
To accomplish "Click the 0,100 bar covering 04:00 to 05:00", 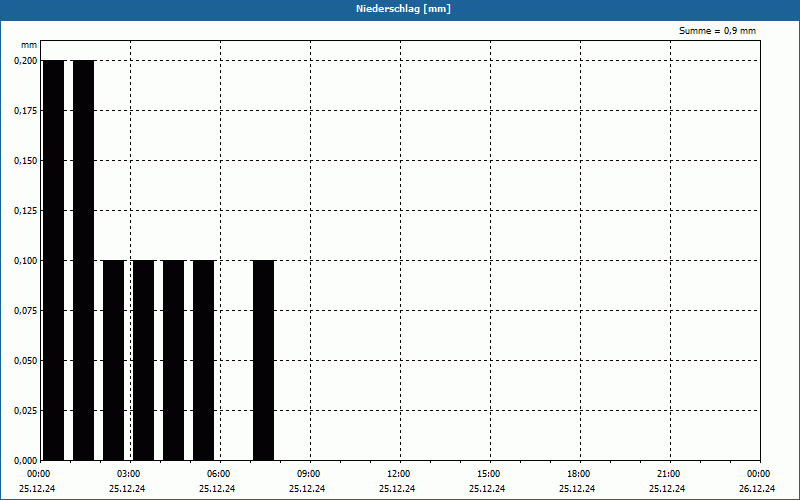I will click(x=173, y=360).
